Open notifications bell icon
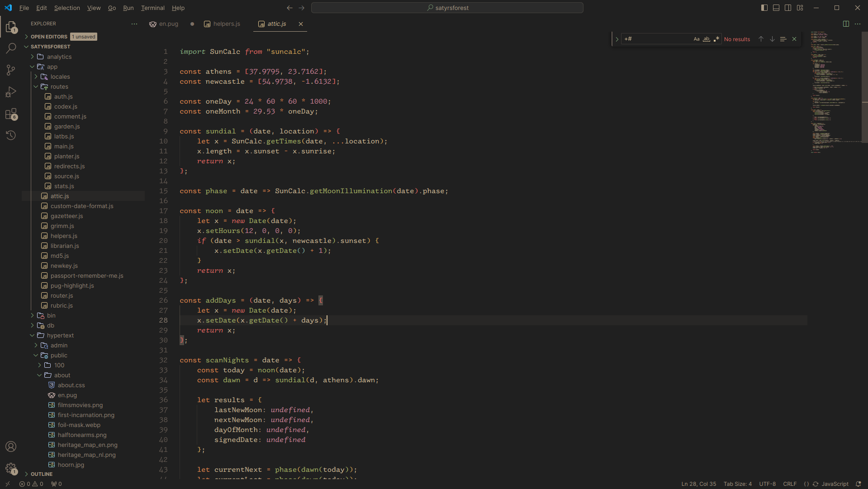Screen dimensions: 868x489 (858, 484)
